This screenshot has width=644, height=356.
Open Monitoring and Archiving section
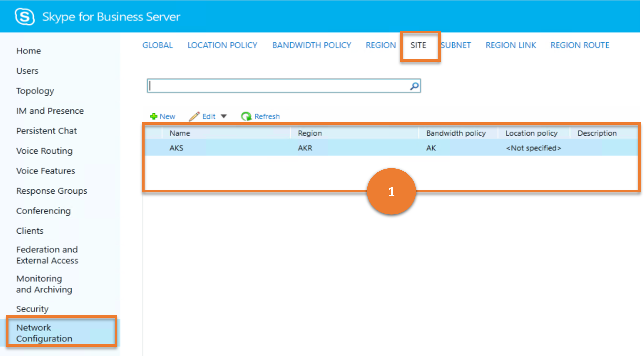44,284
